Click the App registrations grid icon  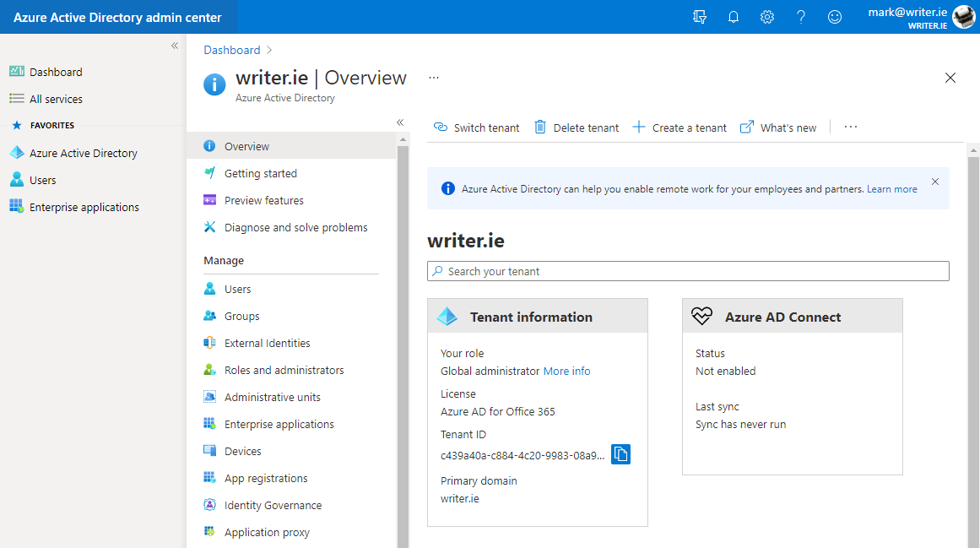click(210, 477)
